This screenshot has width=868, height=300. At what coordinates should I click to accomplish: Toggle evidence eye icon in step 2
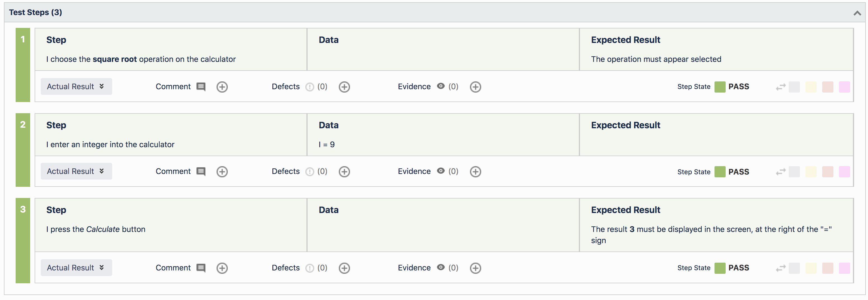click(x=440, y=171)
